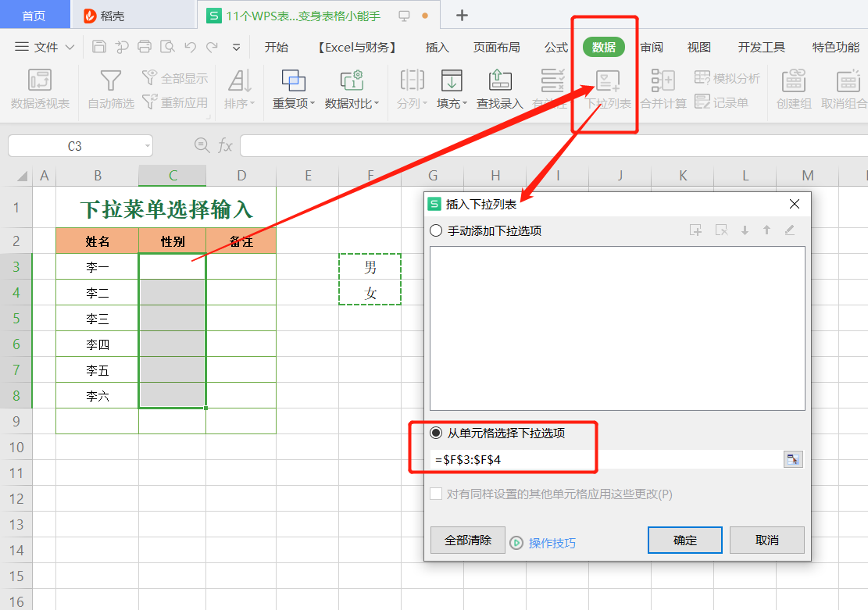Image resolution: width=868 pixels, height=610 pixels.
Task: Click the delete option icon in dialog
Action: [721, 230]
